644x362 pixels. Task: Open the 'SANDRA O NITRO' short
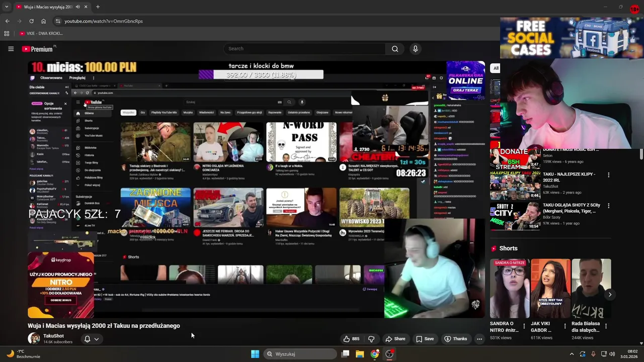[x=510, y=289]
